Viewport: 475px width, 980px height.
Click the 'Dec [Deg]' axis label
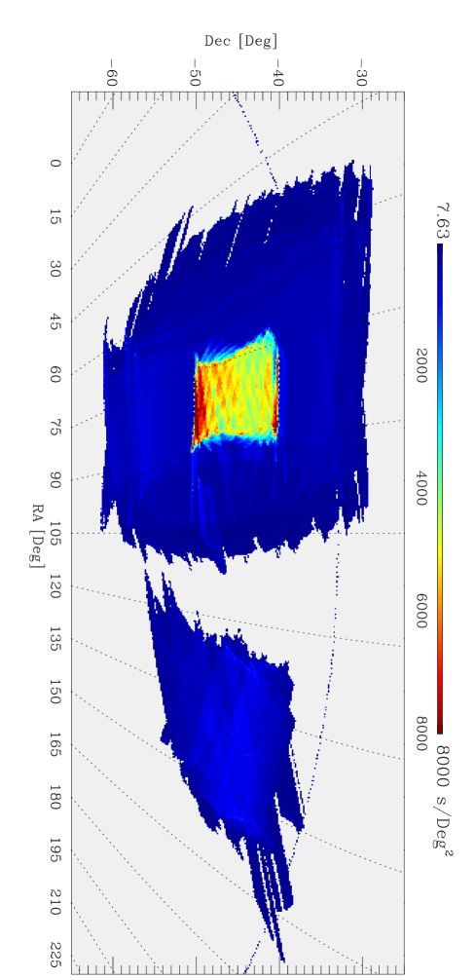239,41
